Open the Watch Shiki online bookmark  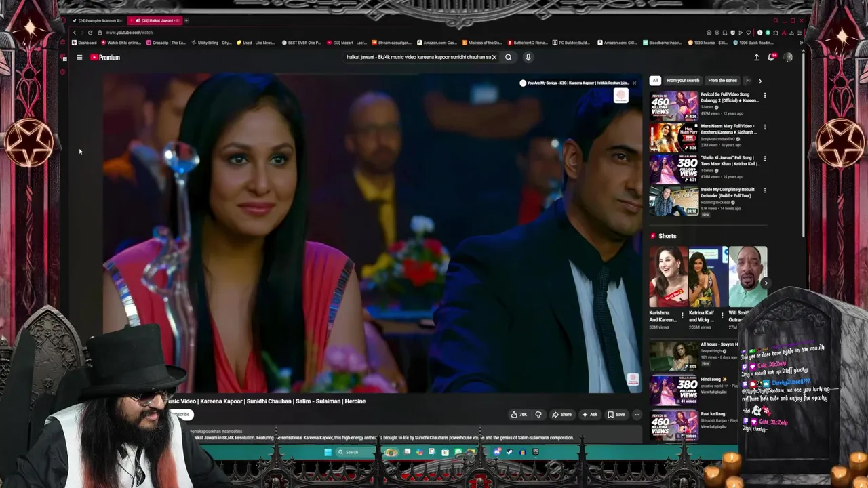(121, 43)
